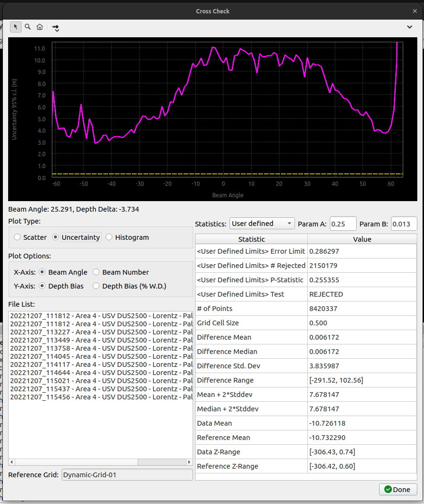Expand the toolbar overflow chevron
The image size is (424, 504).
click(x=410, y=27)
